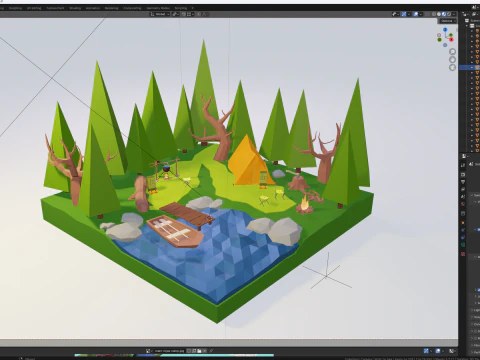Open the Render properties tab
This screenshot has height=360, width=480.
click(463, 175)
